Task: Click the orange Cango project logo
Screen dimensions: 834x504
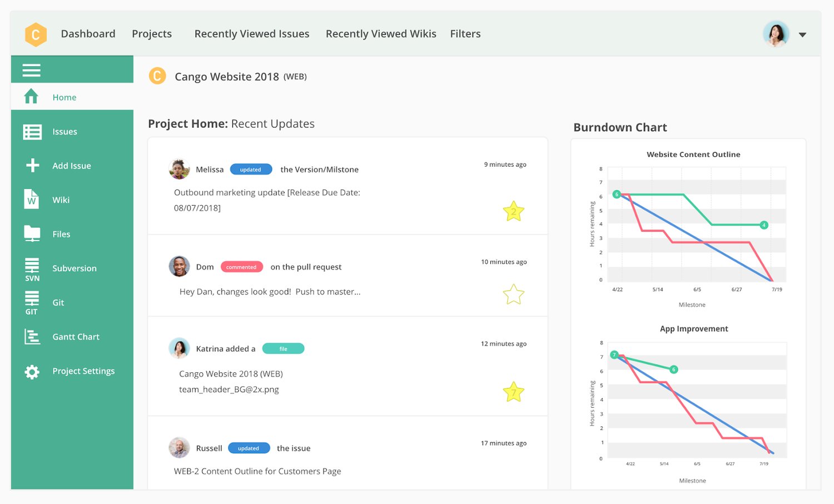Action: coord(157,76)
